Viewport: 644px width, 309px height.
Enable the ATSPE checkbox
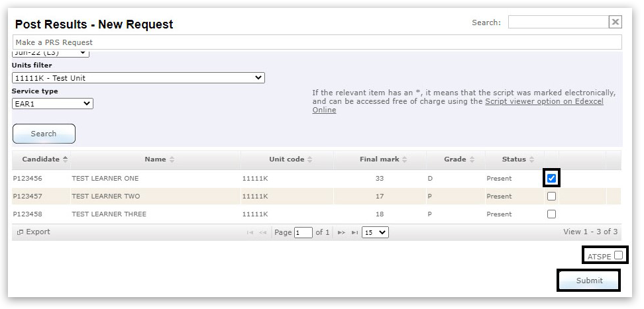click(617, 255)
